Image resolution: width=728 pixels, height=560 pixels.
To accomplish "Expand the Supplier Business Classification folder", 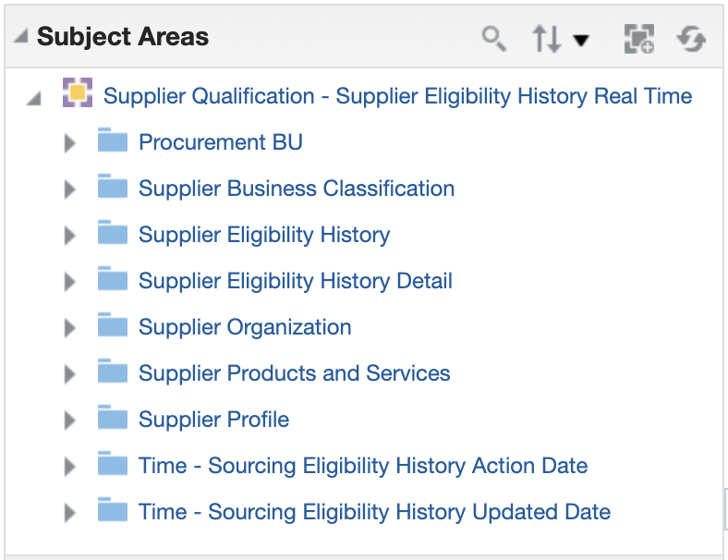I will [x=69, y=189].
